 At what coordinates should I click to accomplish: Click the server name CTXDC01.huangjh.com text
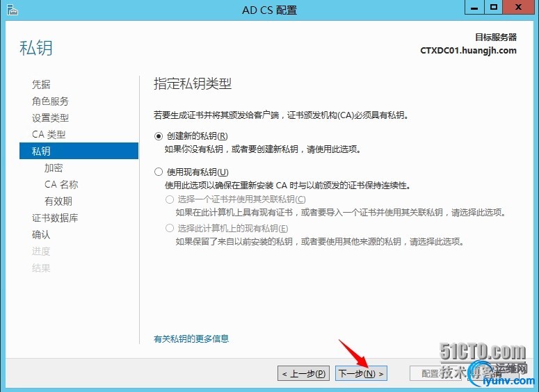[x=468, y=51]
